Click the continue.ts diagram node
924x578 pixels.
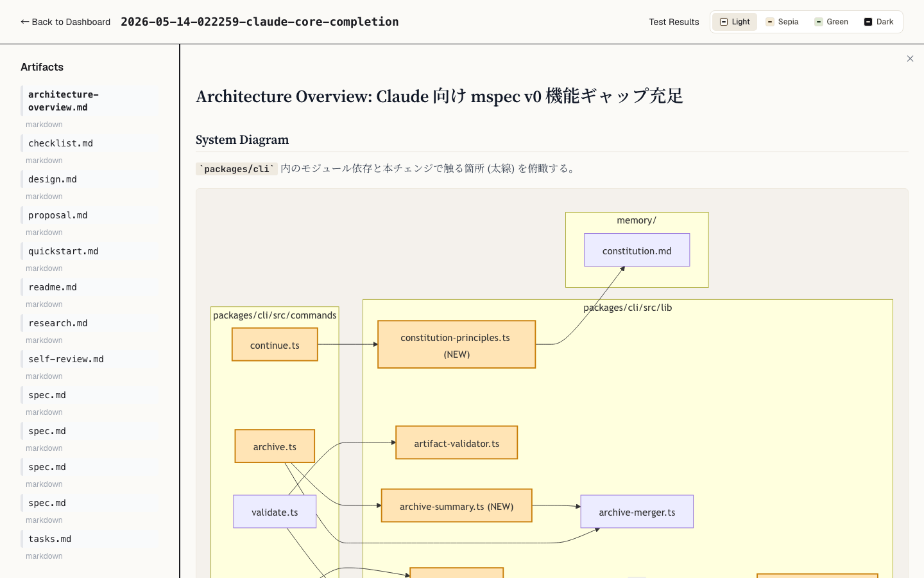click(x=275, y=344)
